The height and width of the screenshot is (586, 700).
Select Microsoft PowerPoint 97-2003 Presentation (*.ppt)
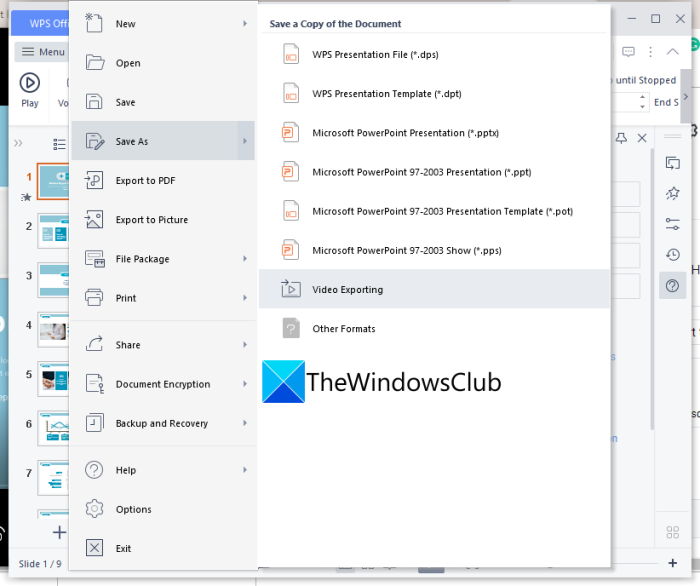pyautogui.click(x=434, y=172)
